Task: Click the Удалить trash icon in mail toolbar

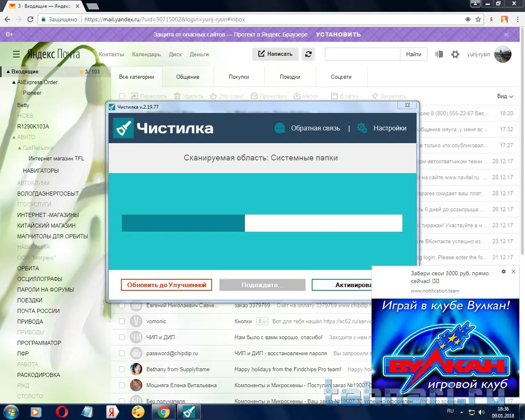Action: coord(177,96)
